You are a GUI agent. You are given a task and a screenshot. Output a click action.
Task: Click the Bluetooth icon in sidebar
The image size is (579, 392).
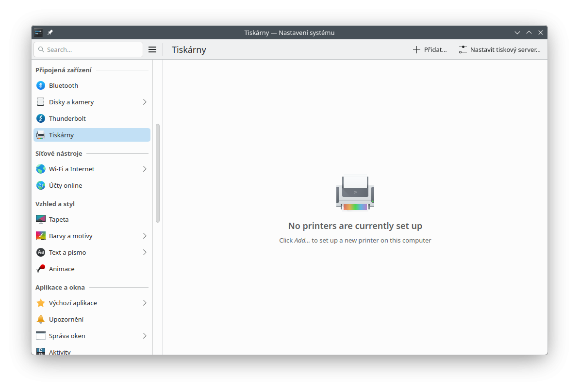[x=41, y=85]
